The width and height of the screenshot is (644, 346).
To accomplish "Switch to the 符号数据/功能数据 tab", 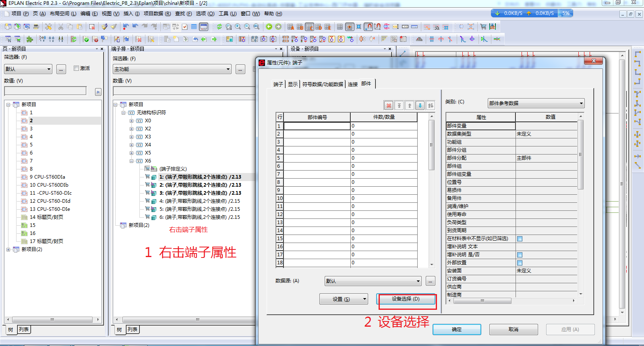I will coord(323,84).
